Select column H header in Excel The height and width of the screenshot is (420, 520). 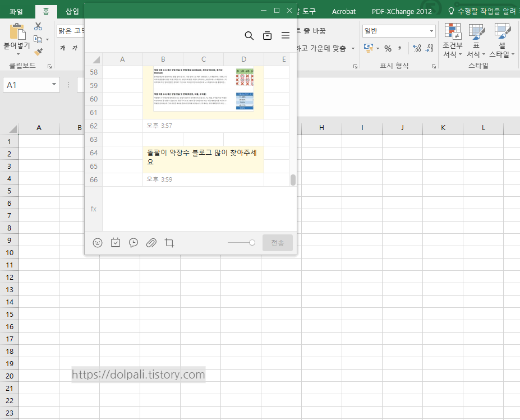point(321,128)
